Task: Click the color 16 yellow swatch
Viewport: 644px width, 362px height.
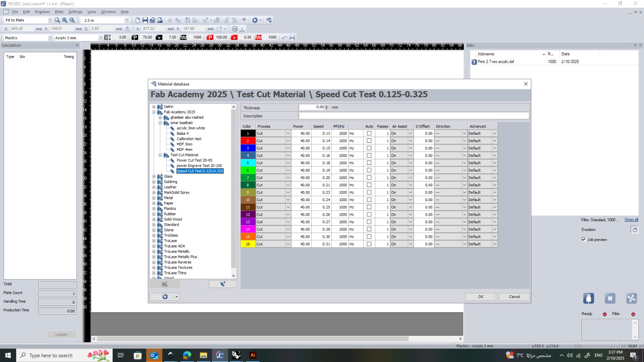Action: point(248,244)
